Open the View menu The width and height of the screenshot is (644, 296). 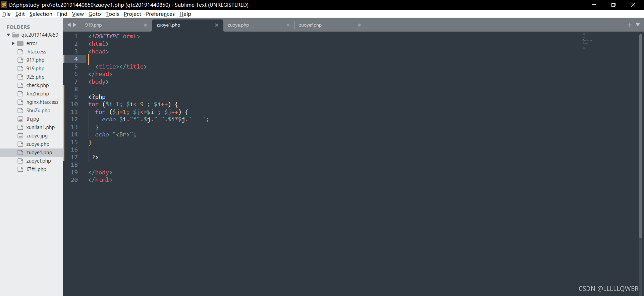coord(78,14)
